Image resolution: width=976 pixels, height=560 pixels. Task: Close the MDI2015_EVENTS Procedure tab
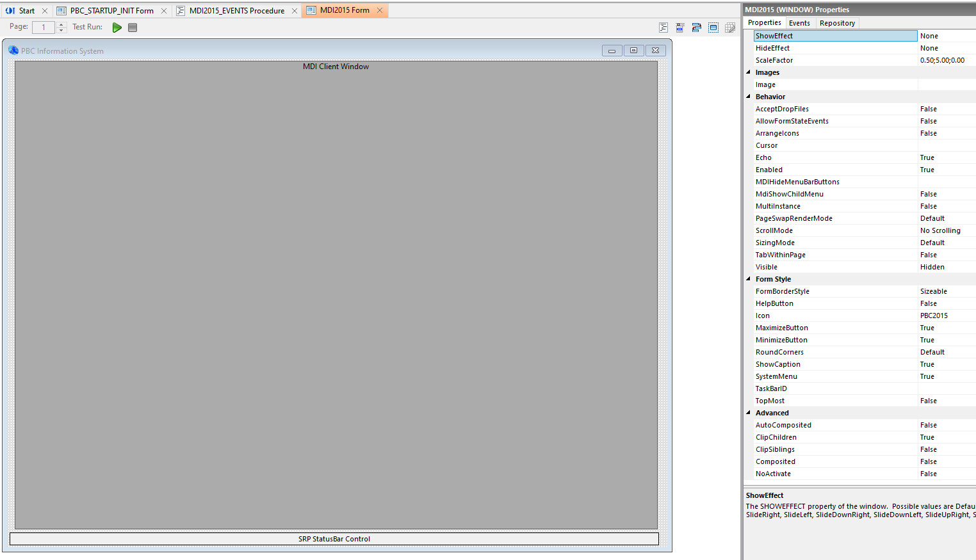click(295, 11)
